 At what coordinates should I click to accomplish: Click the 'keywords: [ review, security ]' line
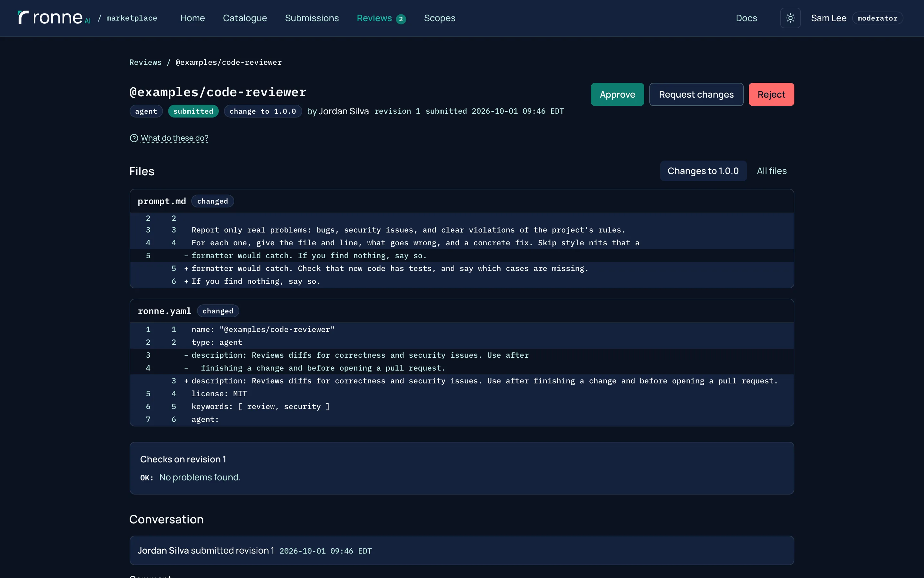point(462,406)
